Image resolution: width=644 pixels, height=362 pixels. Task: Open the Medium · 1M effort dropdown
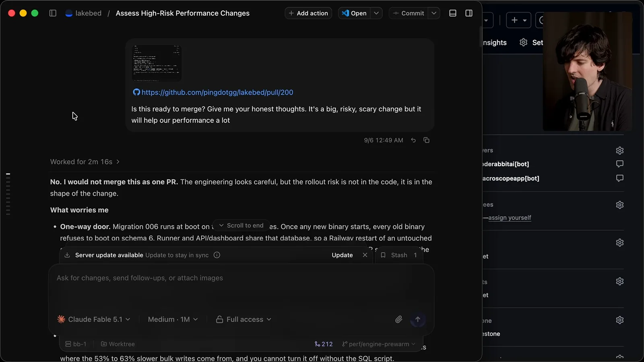tap(173, 319)
